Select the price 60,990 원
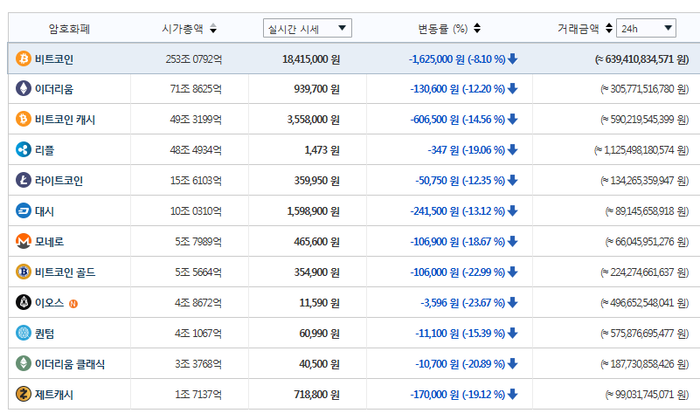This screenshot has width=700, height=420. click(319, 333)
